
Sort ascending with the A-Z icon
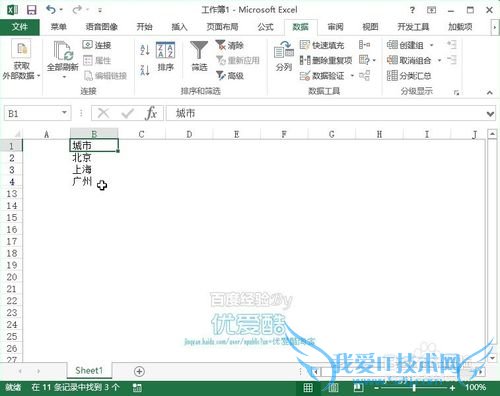coord(145,50)
